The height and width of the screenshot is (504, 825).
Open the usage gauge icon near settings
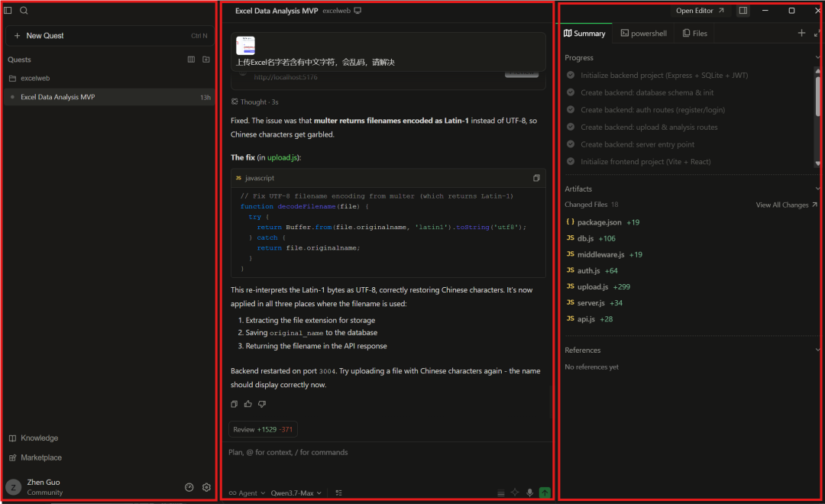click(x=189, y=487)
